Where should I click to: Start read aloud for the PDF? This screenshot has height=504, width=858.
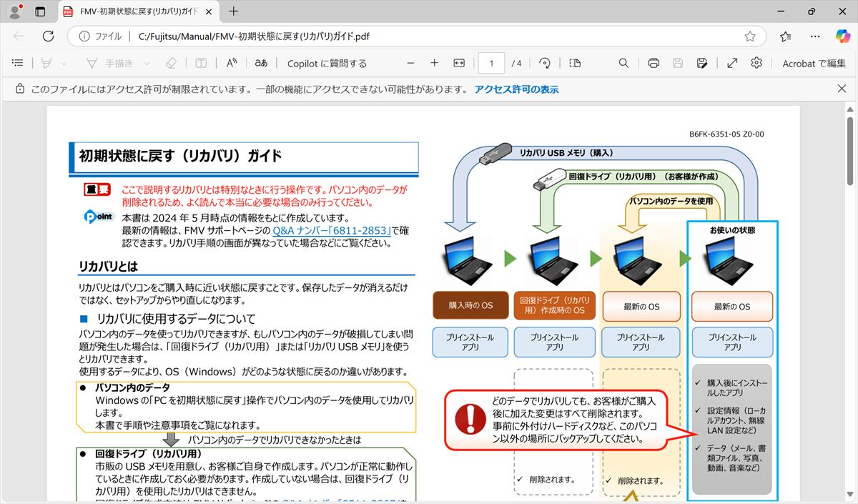click(x=232, y=63)
